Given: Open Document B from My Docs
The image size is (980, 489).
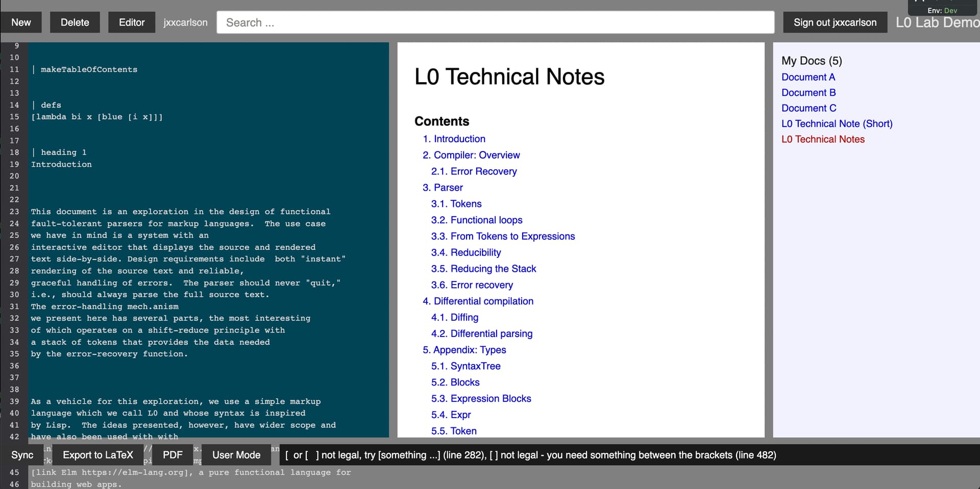Looking at the screenshot, I should 808,92.
